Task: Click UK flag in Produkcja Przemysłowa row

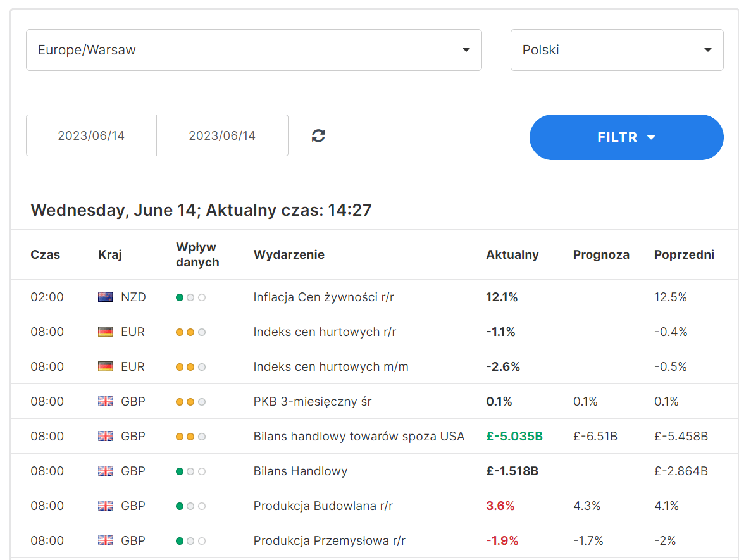Action: click(106, 540)
